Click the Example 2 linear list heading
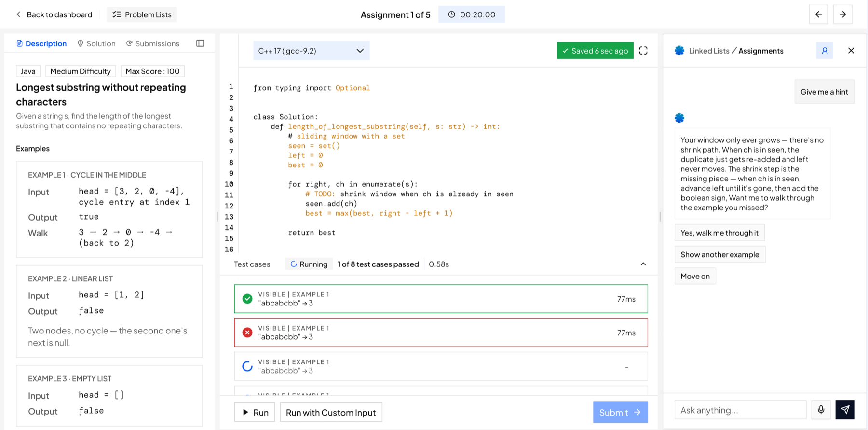This screenshot has height=430, width=868. tap(70, 278)
